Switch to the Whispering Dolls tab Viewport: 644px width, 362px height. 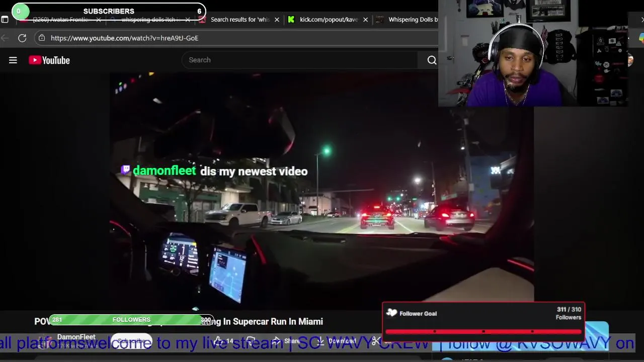point(407,20)
